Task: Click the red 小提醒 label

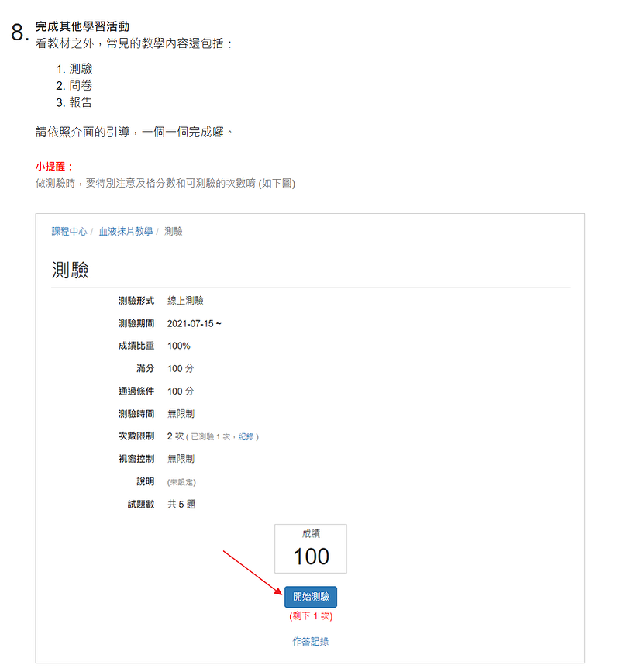Action: pos(54,167)
